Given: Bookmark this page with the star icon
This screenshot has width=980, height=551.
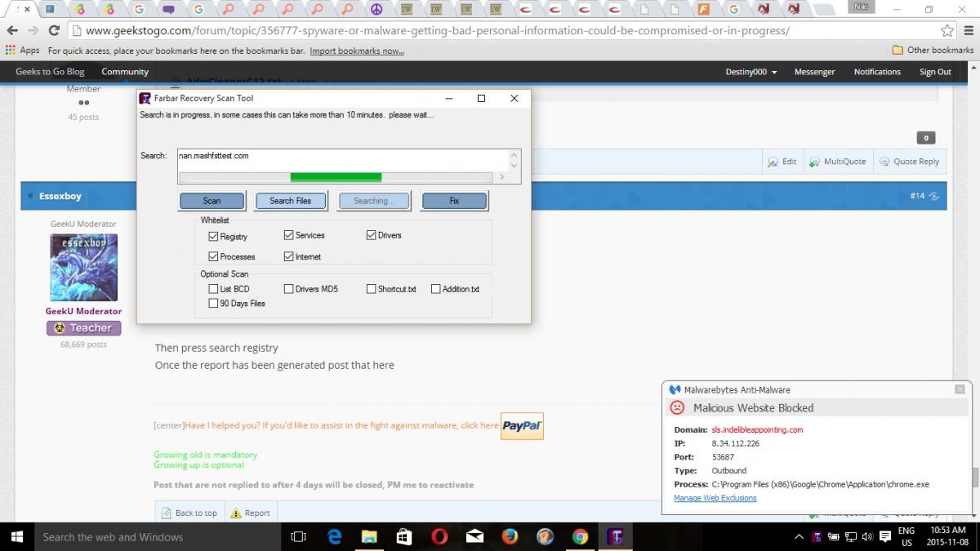Looking at the screenshot, I should point(947,30).
